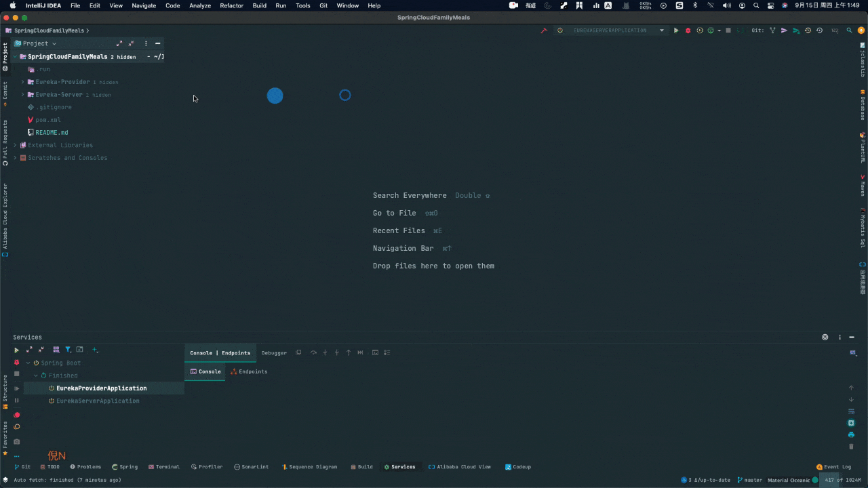Screen dimensions: 868x488
Task: Open the Analyze menu
Action: (x=200, y=5)
